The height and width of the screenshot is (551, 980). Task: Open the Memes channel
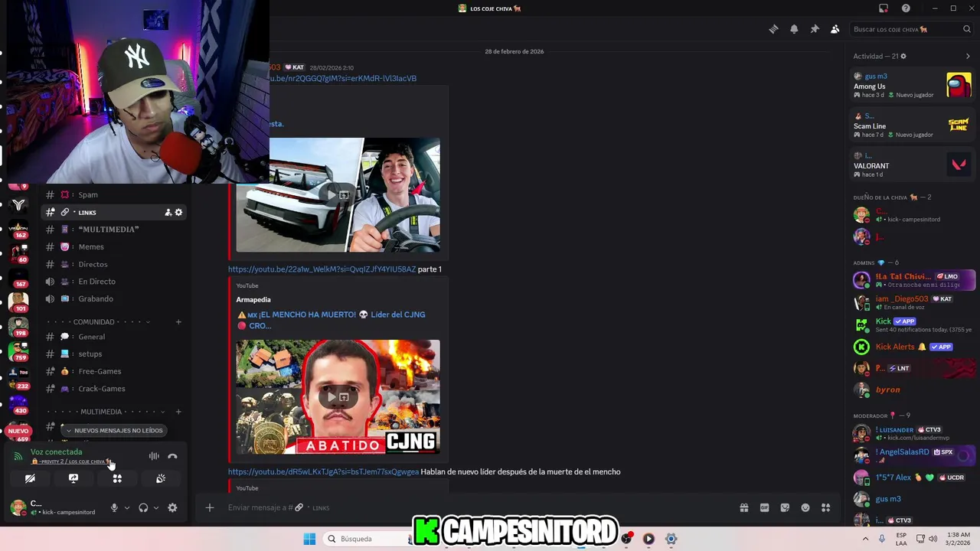114,246
